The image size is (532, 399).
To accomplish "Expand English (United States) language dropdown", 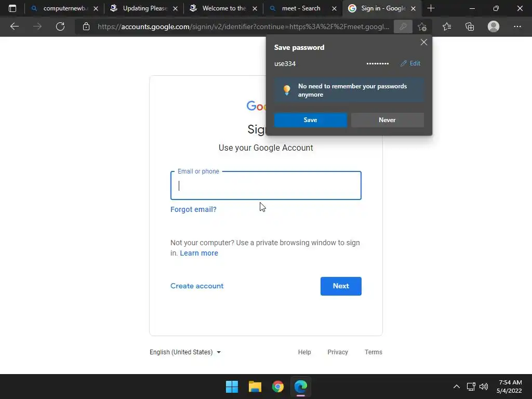I will [185, 352].
